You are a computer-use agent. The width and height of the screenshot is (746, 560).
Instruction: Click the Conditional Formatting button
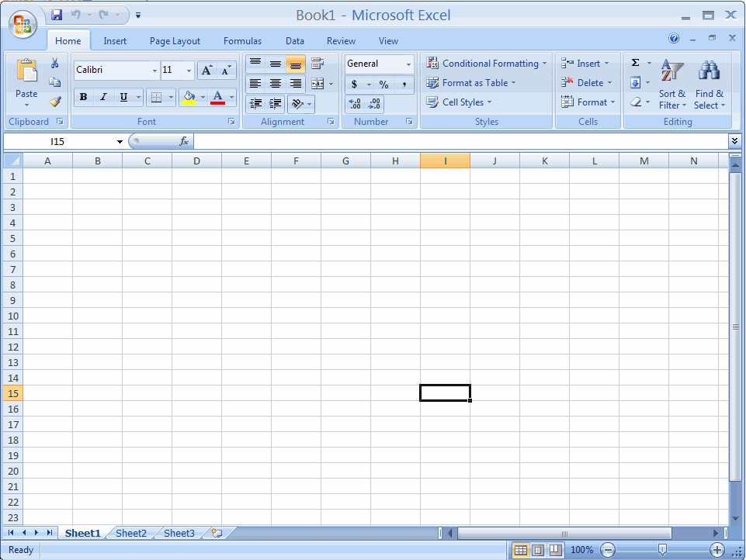pos(487,63)
